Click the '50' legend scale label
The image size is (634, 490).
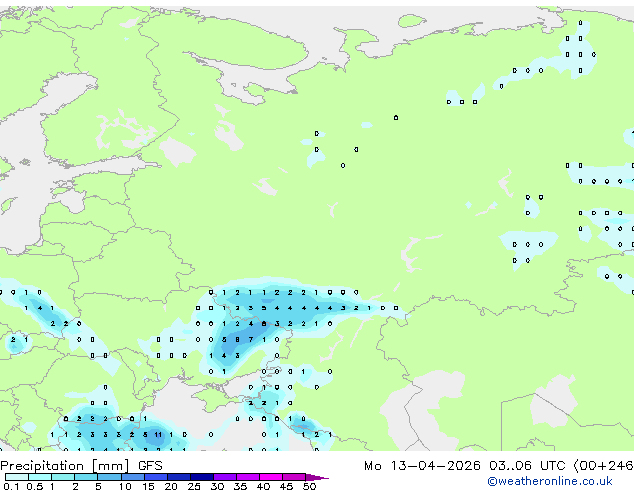(309, 486)
